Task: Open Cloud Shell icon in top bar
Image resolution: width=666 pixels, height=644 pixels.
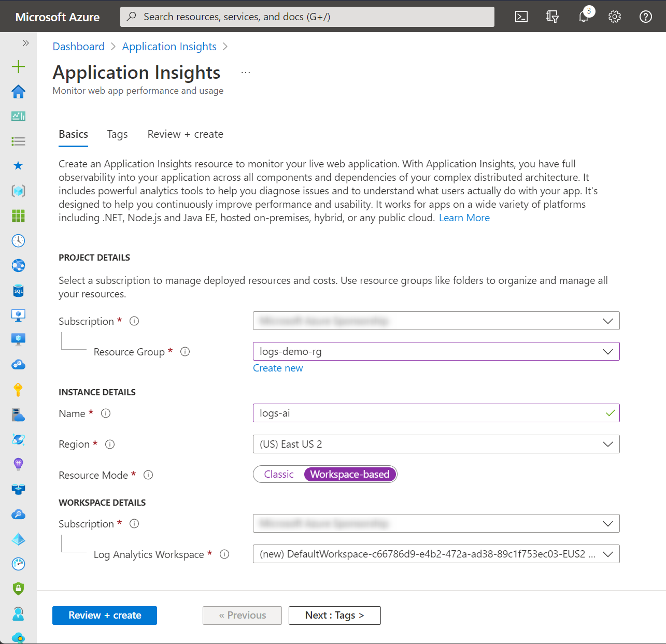Action: (x=521, y=17)
